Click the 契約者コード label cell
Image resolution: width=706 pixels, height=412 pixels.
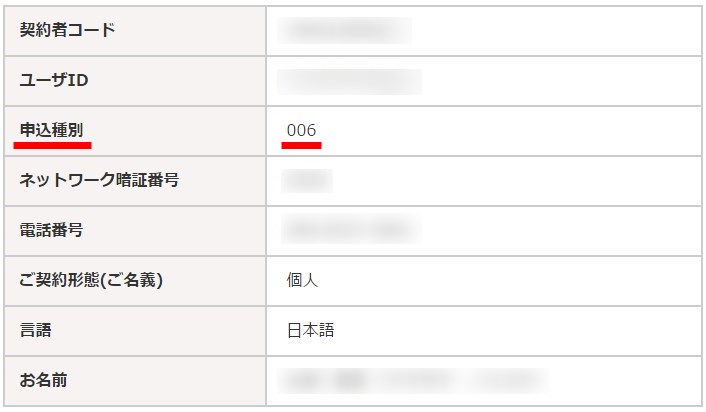tap(67, 30)
